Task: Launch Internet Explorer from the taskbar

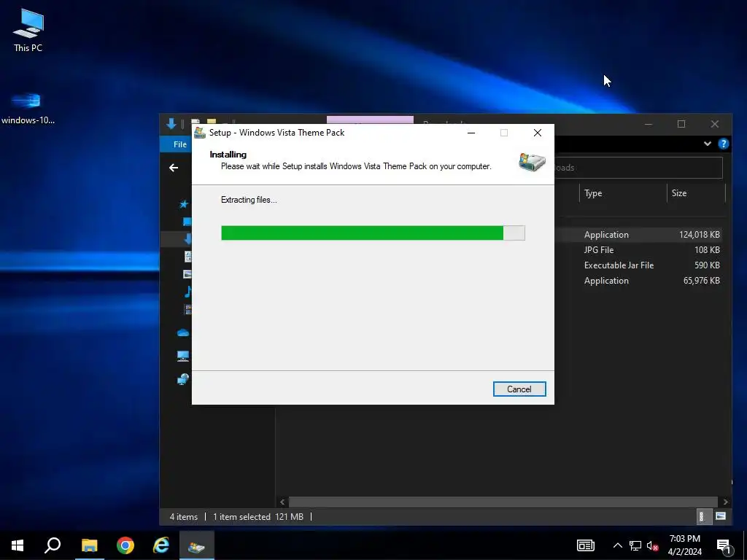Action: 161,545
